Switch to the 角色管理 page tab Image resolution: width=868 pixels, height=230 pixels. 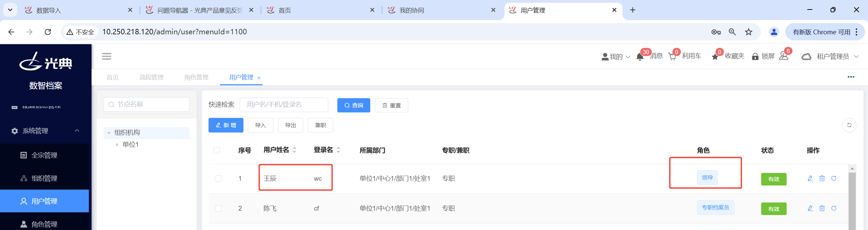[196, 77]
